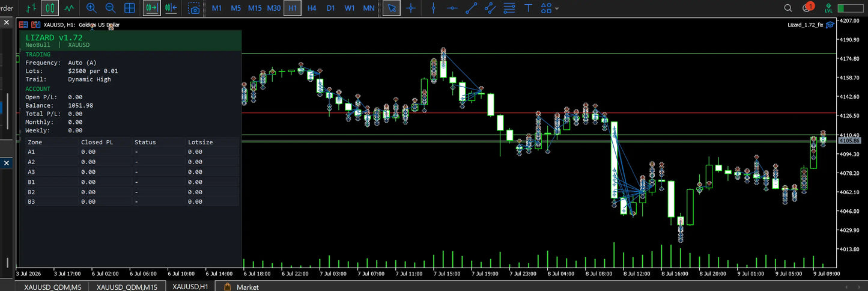The width and height of the screenshot is (868, 291).
Task: Select zone row B2
Action: [x=132, y=192]
